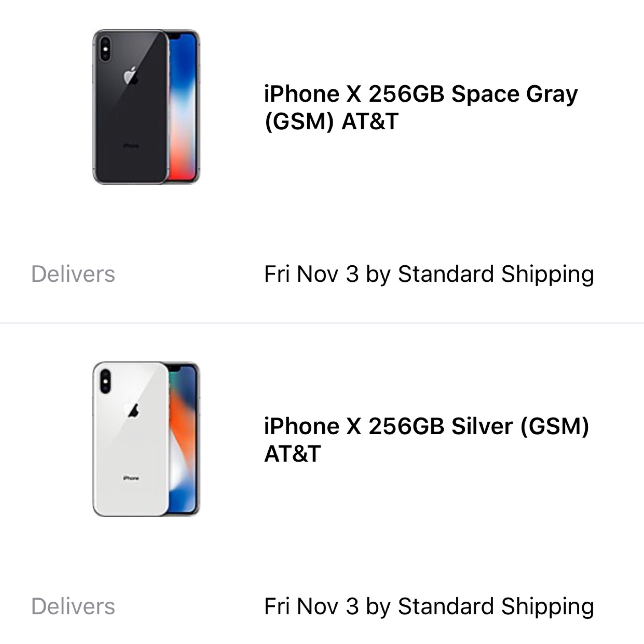The width and height of the screenshot is (644, 644).
Task: Tap the rear camera on the Space Gray iPhone
Action: pyautogui.click(x=105, y=49)
